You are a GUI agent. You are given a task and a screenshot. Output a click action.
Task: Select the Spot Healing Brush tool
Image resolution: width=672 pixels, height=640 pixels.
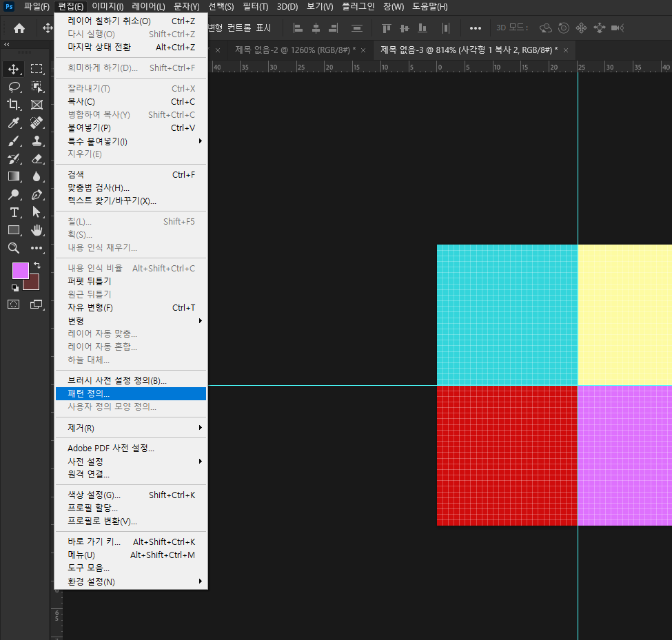pyautogui.click(x=37, y=123)
